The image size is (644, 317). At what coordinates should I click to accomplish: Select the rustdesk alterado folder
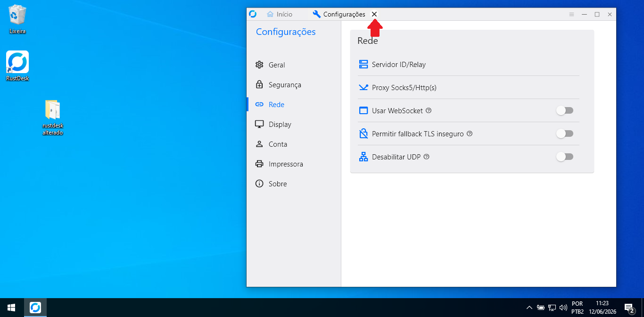52,117
